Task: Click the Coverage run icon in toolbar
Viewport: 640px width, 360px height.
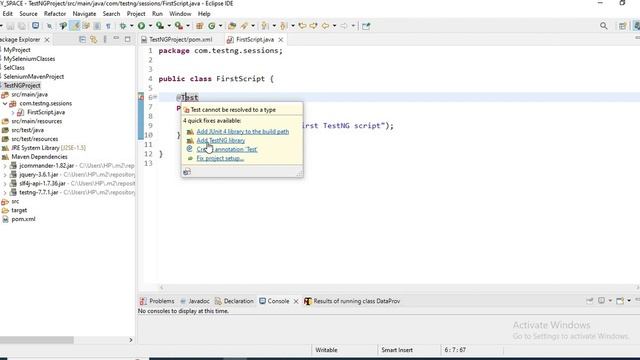Action: (x=160, y=26)
